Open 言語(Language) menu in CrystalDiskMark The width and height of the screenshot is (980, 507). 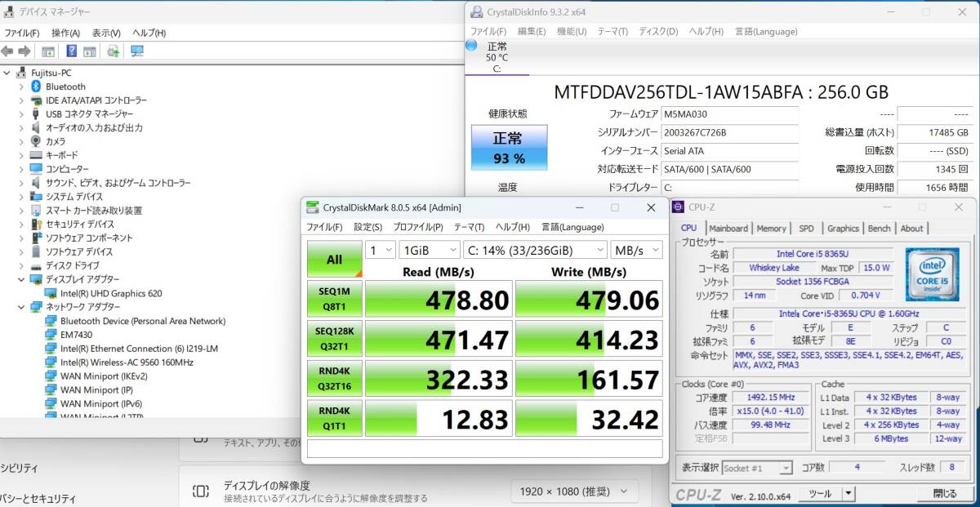point(572,227)
